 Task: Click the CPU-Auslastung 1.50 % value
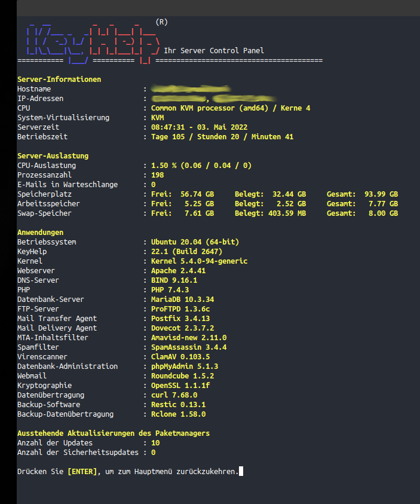point(165,166)
